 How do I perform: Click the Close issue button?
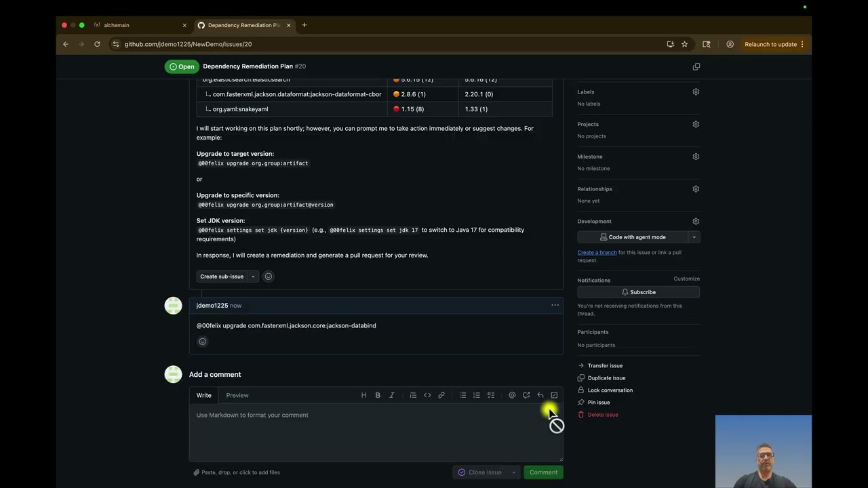[x=480, y=472]
